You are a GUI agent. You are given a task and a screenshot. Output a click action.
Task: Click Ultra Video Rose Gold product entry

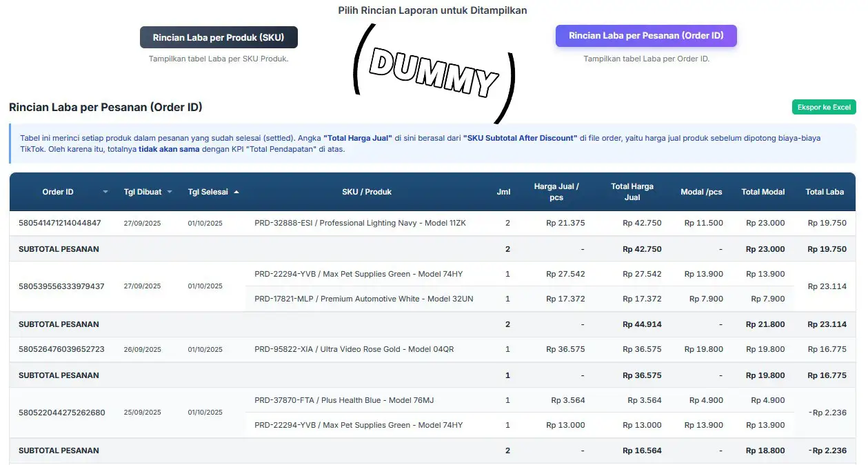click(x=354, y=349)
